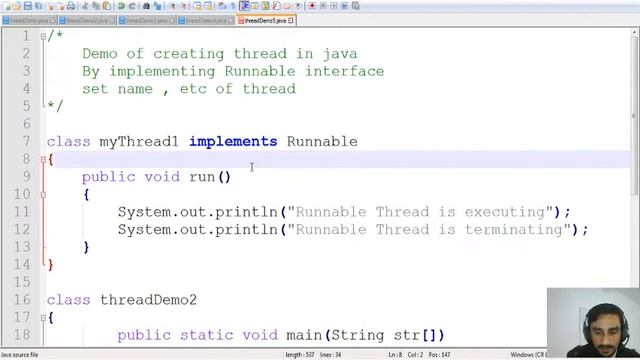The image size is (640, 360).
Task: Click the Stop Recording macro icon
Action: click(323, 6)
